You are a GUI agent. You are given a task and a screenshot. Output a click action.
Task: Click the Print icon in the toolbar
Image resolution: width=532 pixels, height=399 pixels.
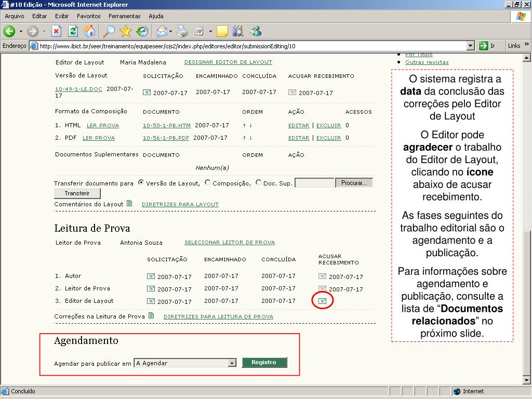click(182, 31)
